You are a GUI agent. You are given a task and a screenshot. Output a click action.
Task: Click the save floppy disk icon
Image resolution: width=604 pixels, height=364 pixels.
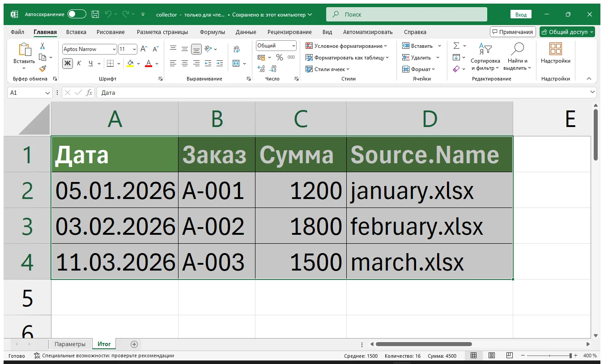(x=95, y=14)
